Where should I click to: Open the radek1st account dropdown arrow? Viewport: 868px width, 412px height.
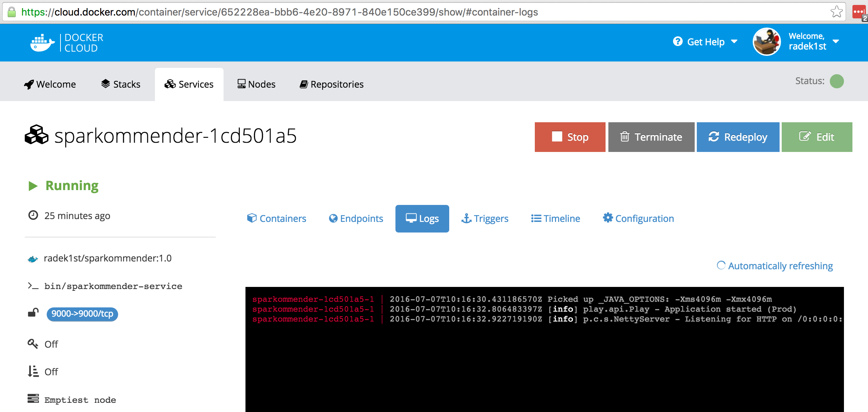(836, 42)
